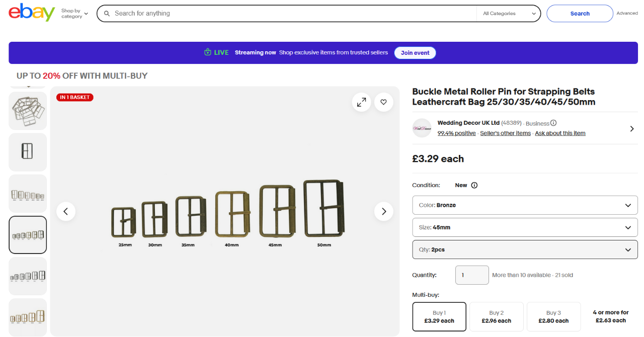Viewport: 644px width, 337px height.
Task: Add item to watchlist with heart icon
Action: [x=383, y=102]
